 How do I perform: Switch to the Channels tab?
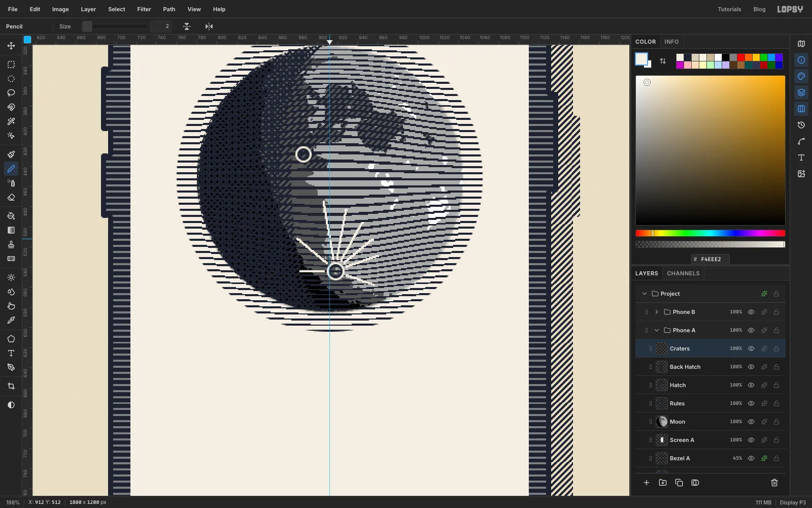[x=683, y=273]
